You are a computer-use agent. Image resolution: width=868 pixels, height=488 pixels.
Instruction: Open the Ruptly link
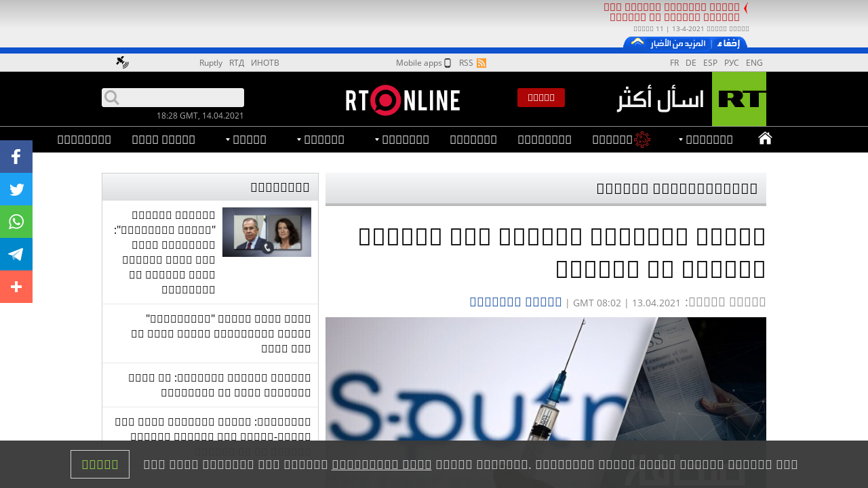(210, 63)
